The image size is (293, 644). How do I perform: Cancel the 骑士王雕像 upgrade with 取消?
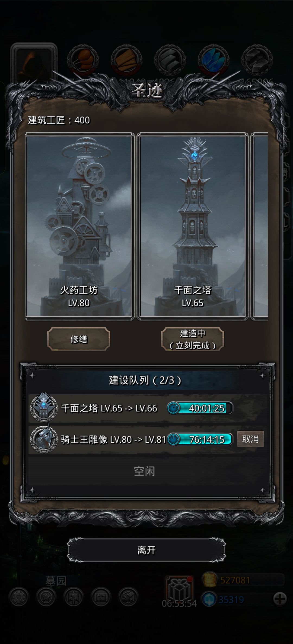(x=250, y=439)
